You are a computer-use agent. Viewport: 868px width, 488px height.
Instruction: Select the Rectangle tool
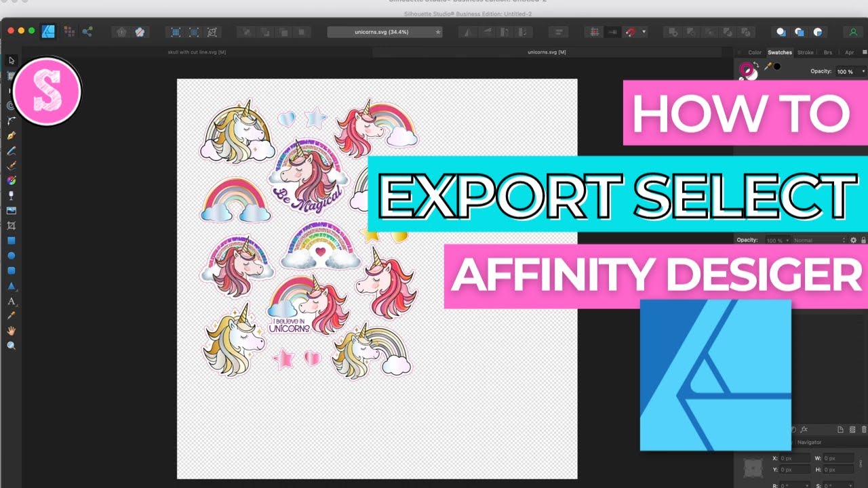12,241
